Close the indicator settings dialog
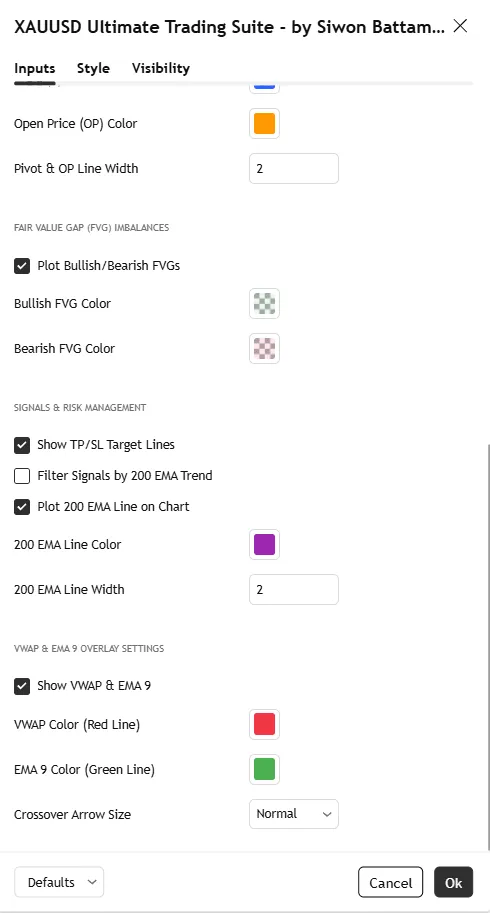Image resolution: width=490 pixels, height=913 pixels. (x=460, y=26)
